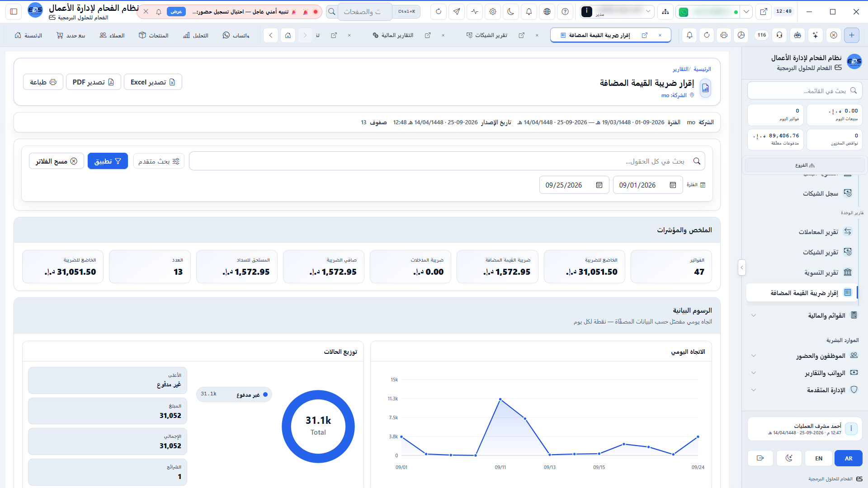This screenshot has height=488, width=868.
Task: Click the تطبيق filter button
Action: 108,161
